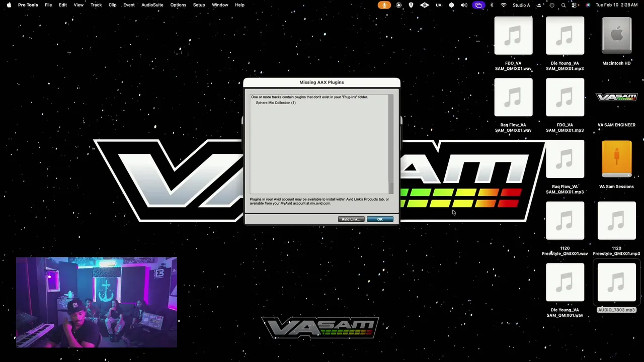Open the Clip menu
The image size is (644, 362).
113,5
